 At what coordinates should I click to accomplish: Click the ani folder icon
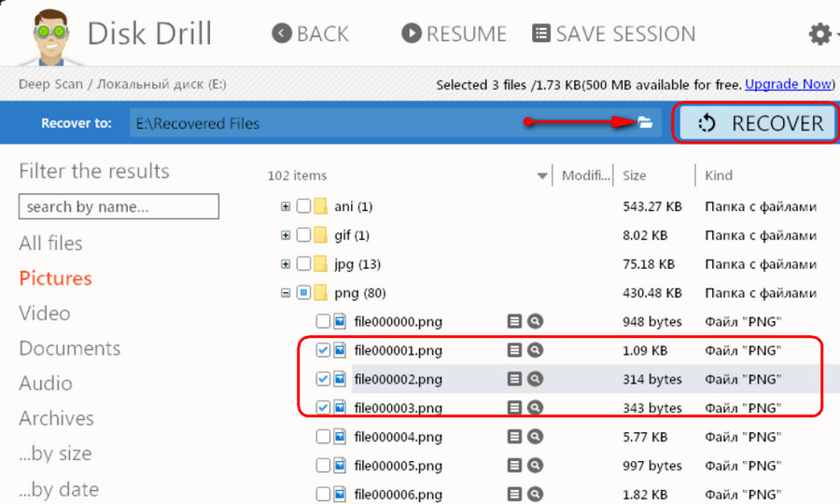(x=320, y=206)
